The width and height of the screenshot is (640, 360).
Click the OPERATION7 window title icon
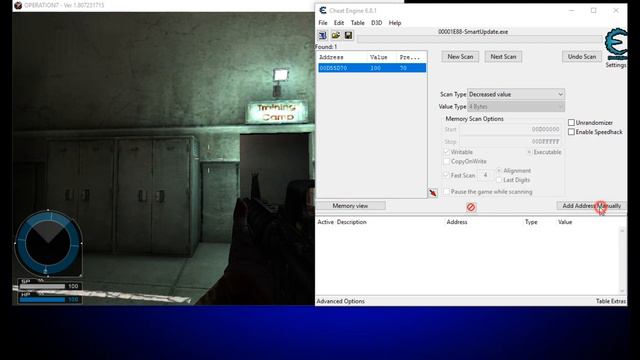click(x=18, y=5)
